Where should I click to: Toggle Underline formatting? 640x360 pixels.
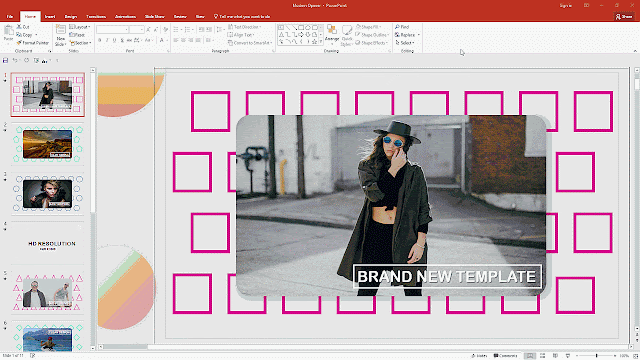[x=114, y=40]
